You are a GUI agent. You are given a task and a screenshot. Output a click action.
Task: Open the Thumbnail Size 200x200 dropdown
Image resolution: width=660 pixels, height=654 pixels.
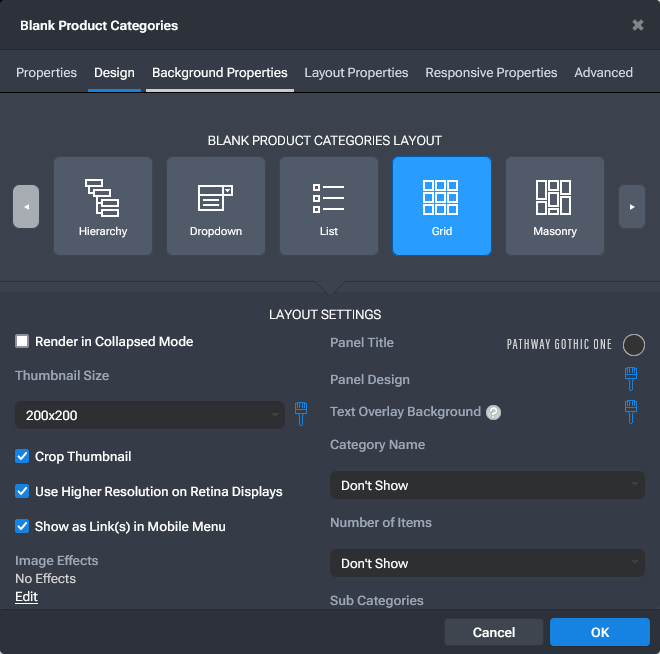click(x=150, y=415)
